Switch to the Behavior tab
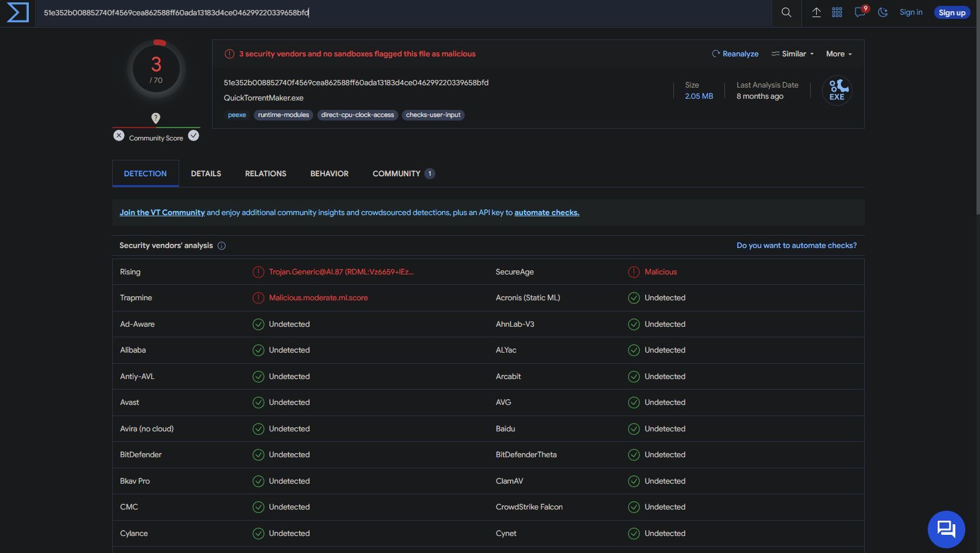 tap(329, 174)
